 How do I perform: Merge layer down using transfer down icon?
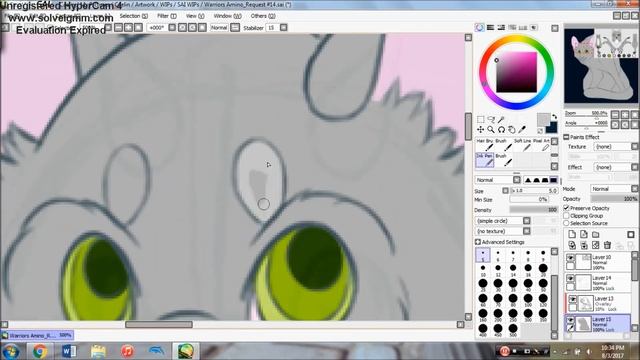click(572, 245)
